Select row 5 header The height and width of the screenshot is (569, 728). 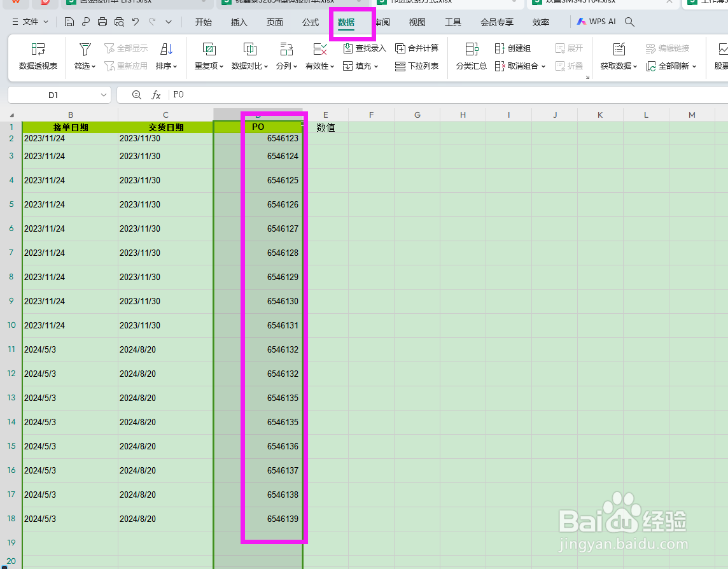click(11, 204)
